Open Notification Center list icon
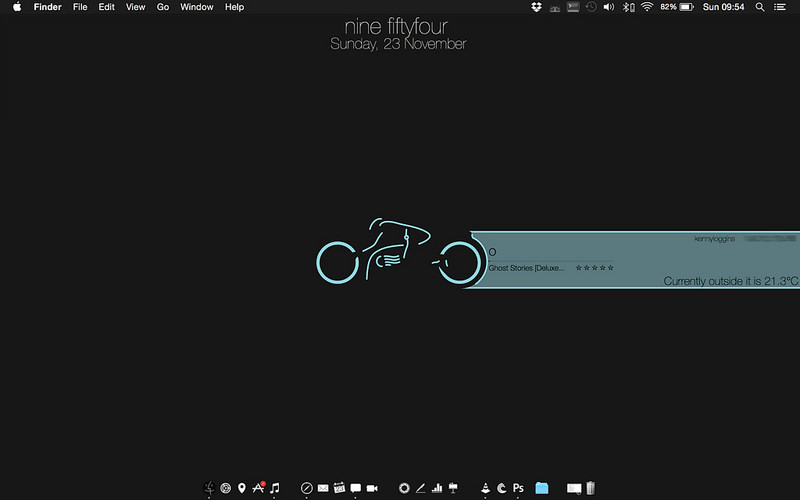800x500 pixels. tap(780, 7)
